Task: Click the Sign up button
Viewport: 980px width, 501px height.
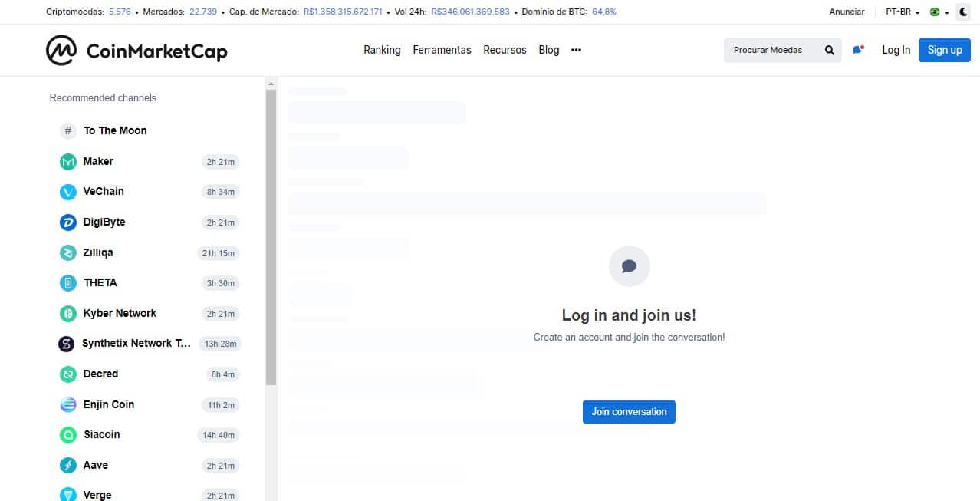Action: click(944, 50)
